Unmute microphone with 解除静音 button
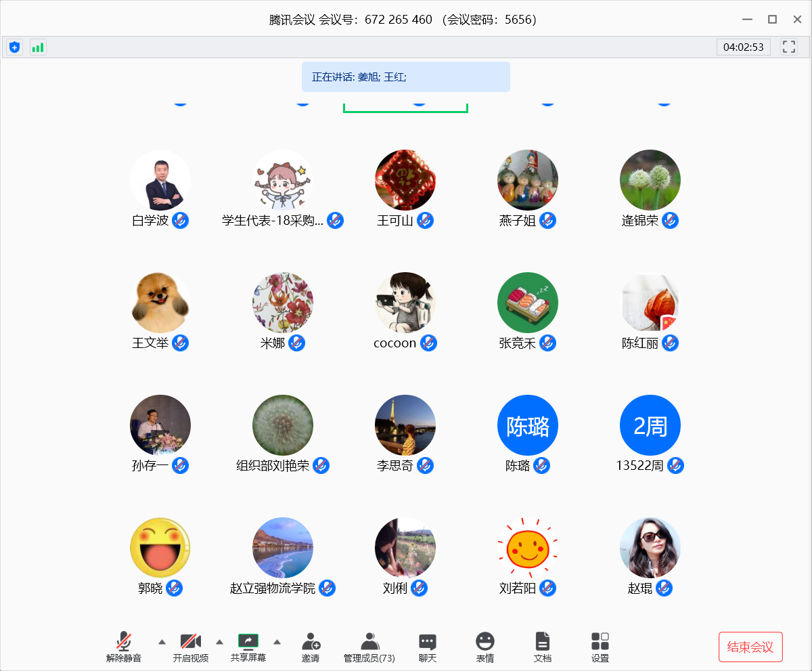812x671 pixels. [124, 646]
